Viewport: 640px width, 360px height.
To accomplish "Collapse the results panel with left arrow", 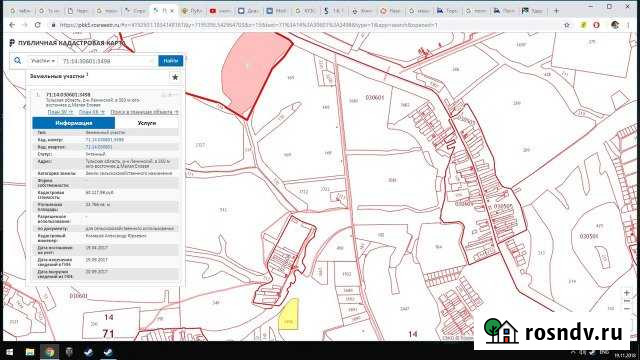I will pyautogui.click(x=24, y=107).
